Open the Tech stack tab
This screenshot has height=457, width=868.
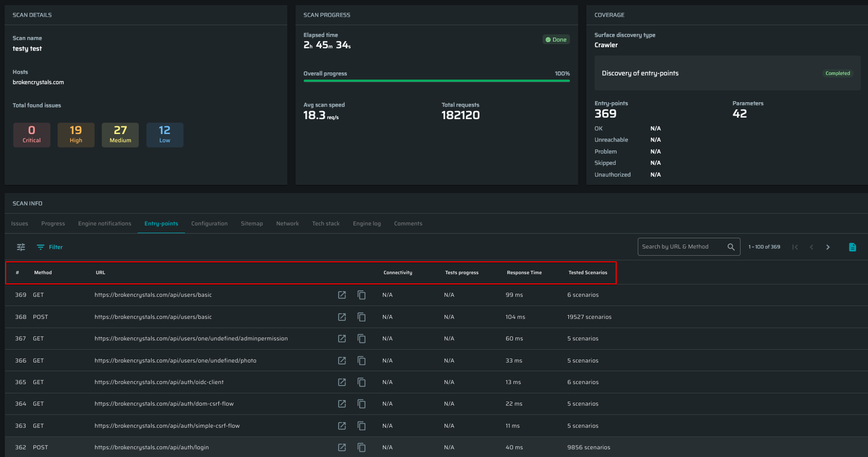[x=326, y=223]
